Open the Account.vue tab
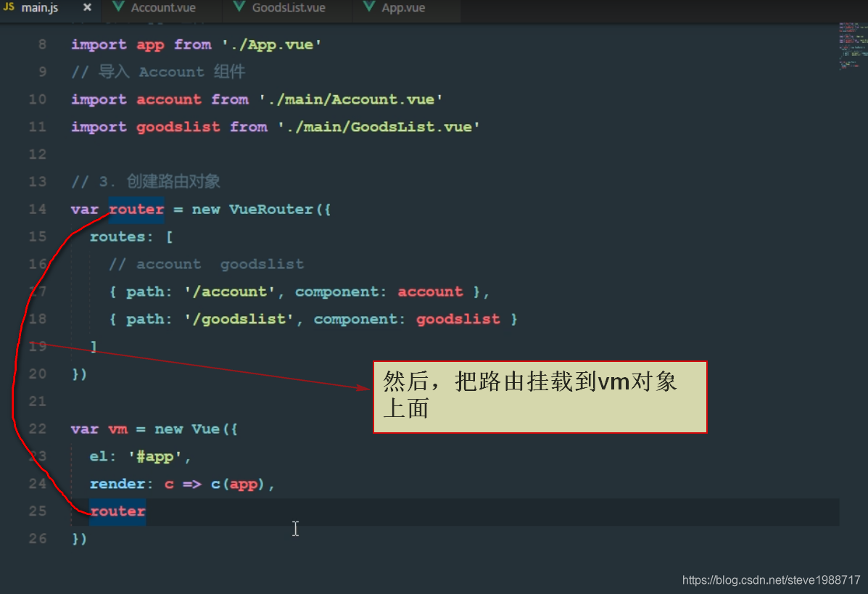Image resolution: width=868 pixels, height=594 pixels. tap(162, 8)
